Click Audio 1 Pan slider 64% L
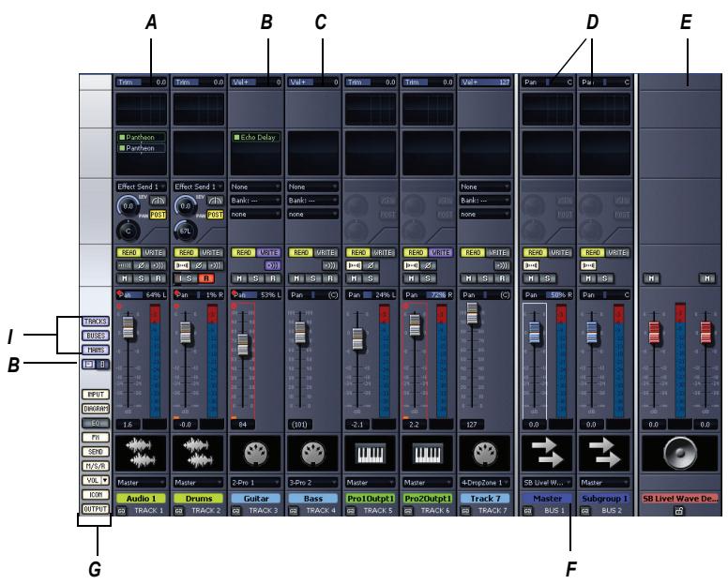The height and width of the screenshot is (584, 728). pos(141,295)
